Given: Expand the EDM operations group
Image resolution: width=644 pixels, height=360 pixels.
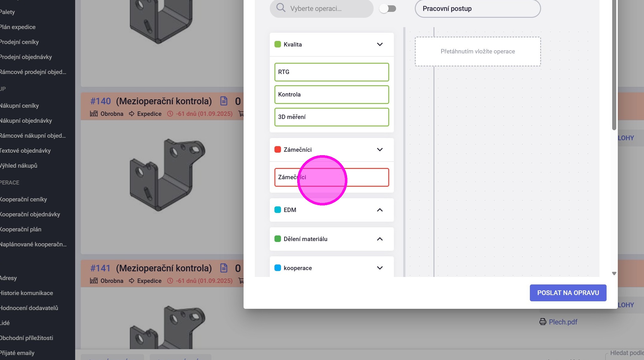Looking at the screenshot, I should 380,210.
